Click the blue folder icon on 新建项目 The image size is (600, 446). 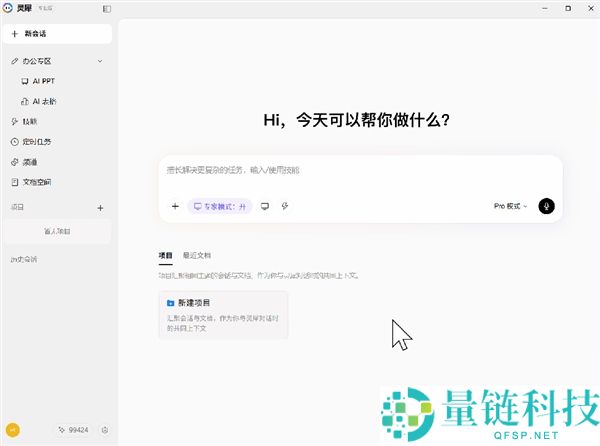tap(171, 303)
